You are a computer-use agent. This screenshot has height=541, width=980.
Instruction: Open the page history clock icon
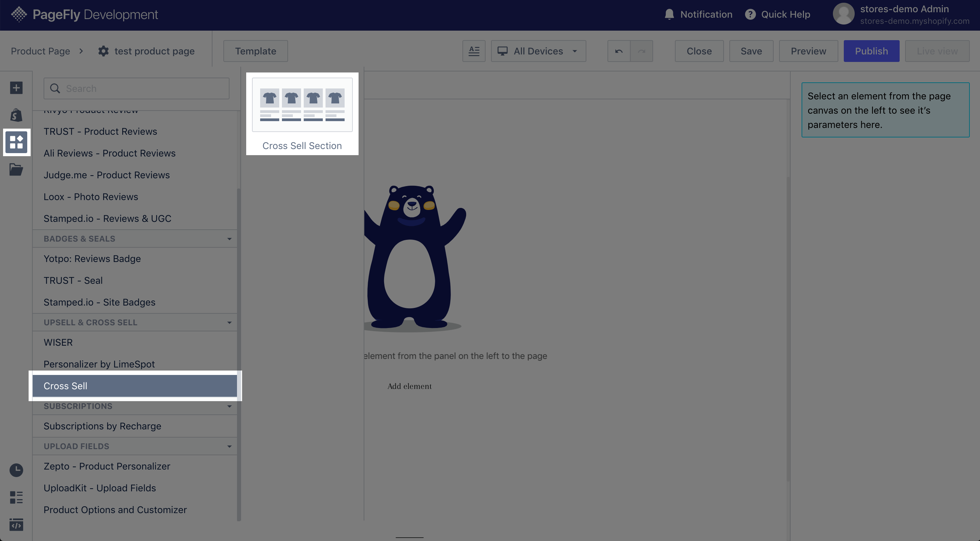(x=16, y=470)
